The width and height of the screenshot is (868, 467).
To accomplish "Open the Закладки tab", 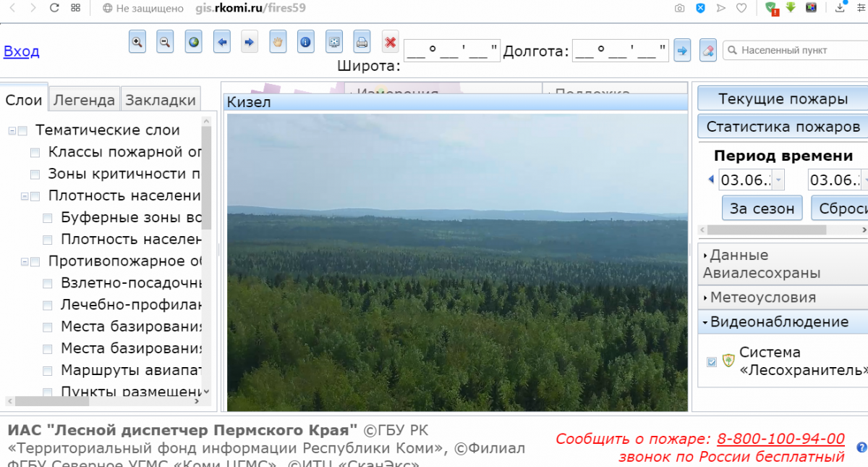I will click(161, 100).
